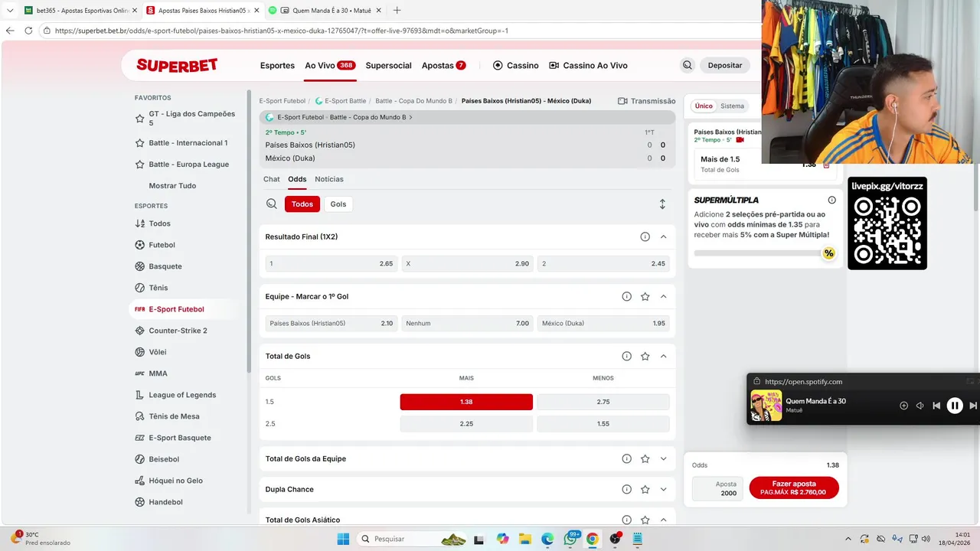This screenshot has width=980, height=551.
Task: Open Supermúltipla info icon
Action: coord(831,200)
